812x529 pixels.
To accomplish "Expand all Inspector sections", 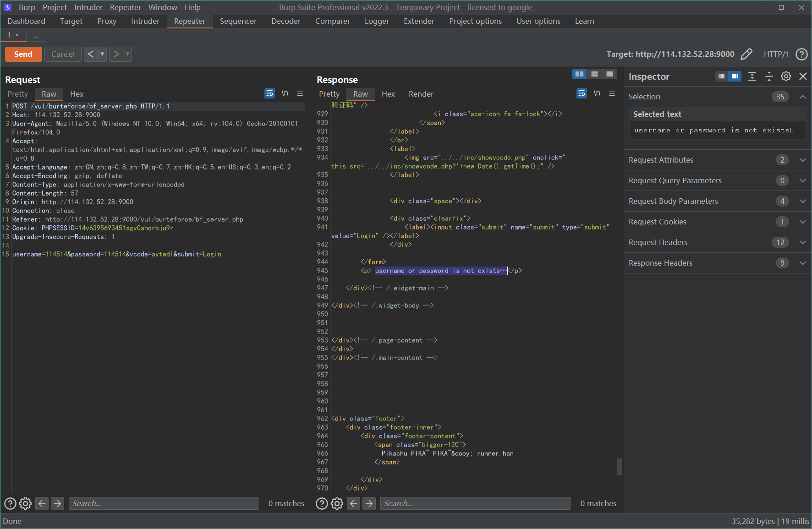I will point(752,76).
